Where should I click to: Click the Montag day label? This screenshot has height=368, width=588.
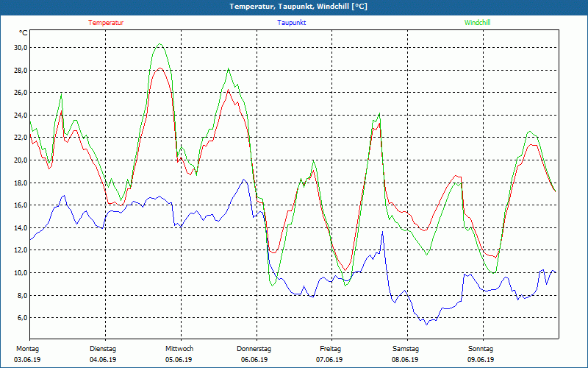click(x=27, y=349)
